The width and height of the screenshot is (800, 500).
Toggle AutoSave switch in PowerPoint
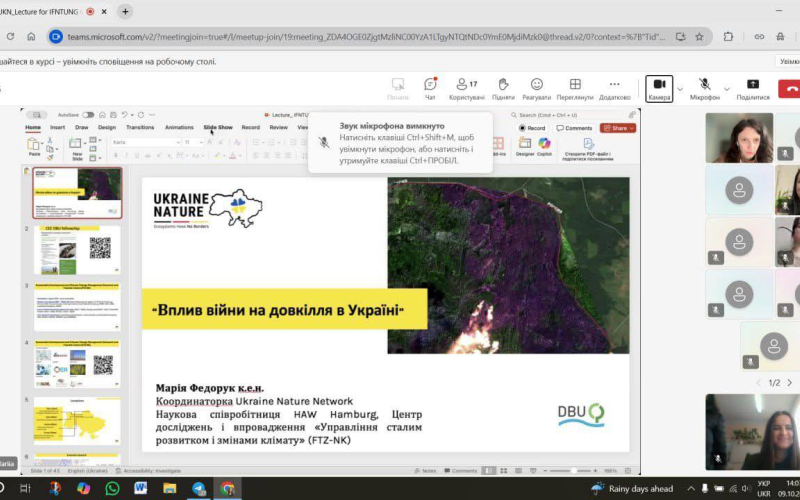click(x=88, y=115)
